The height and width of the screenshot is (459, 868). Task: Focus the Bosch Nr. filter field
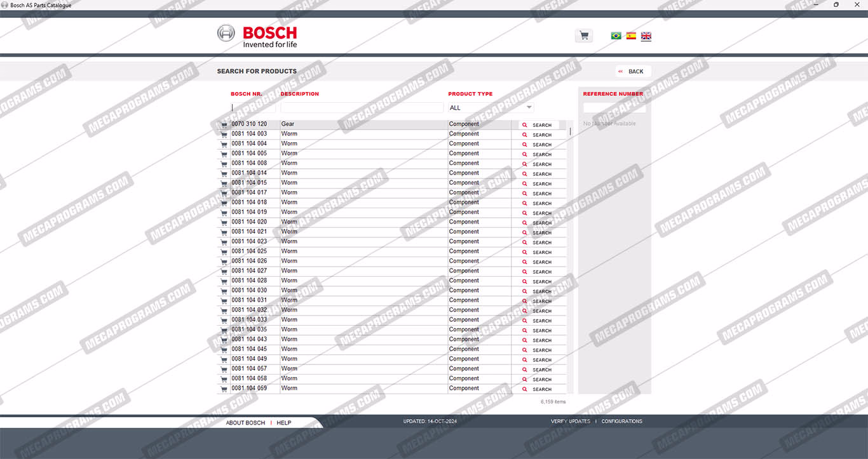(x=253, y=108)
